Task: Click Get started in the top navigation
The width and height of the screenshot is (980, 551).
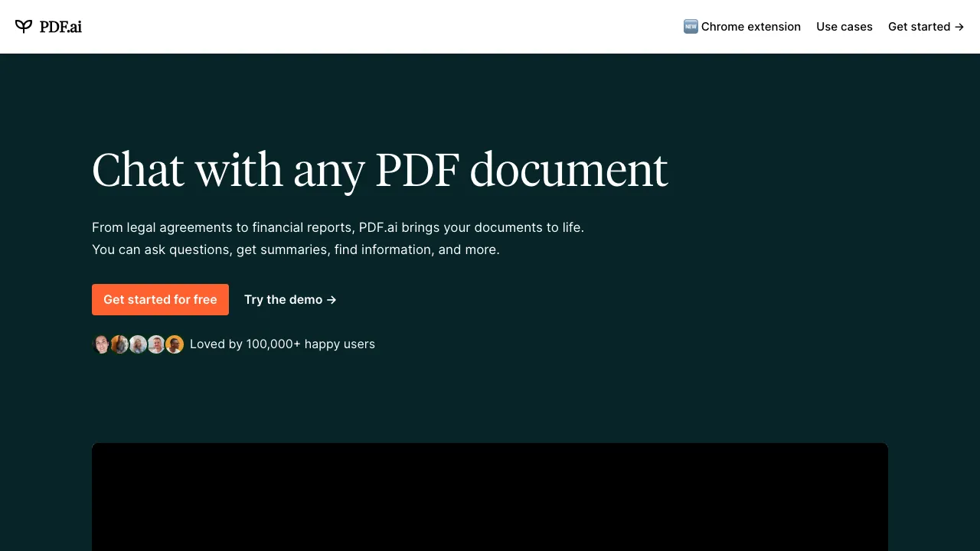Action: pos(926,27)
